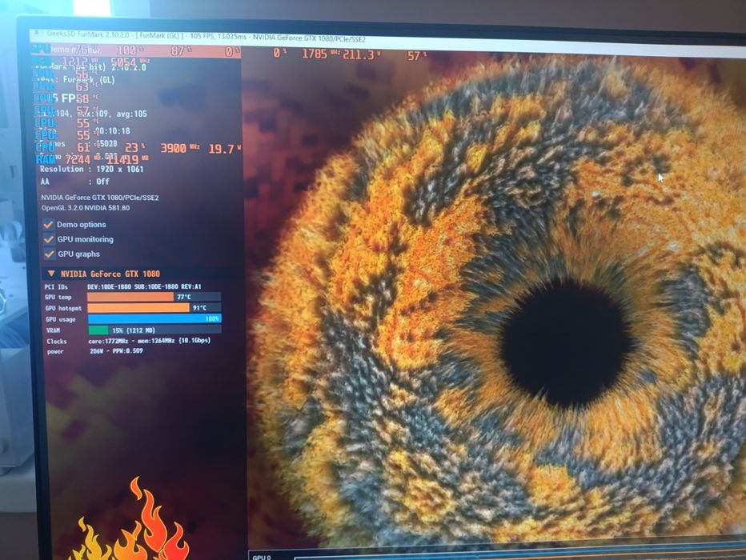The height and width of the screenshot is (560, 746).
Task: Click the 'GPU graphs' label text
Action: [78, 254]
